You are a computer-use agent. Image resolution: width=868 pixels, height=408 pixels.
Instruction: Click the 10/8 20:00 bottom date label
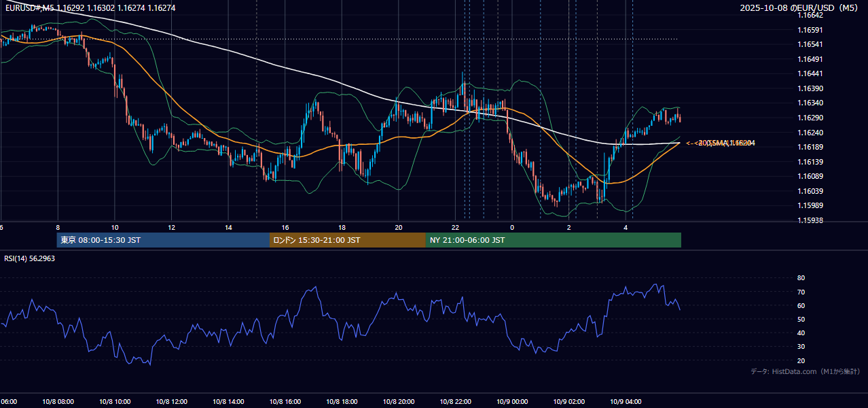(399, 402)
